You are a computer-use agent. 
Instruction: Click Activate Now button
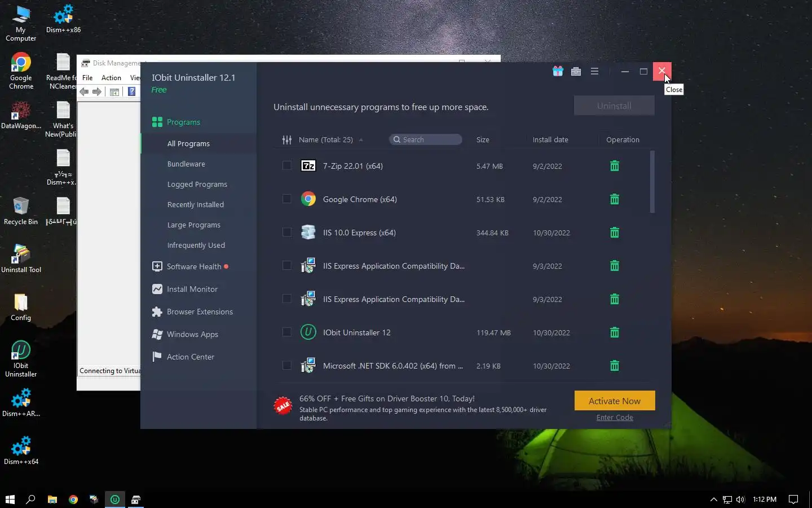click(x=615, y=401)
